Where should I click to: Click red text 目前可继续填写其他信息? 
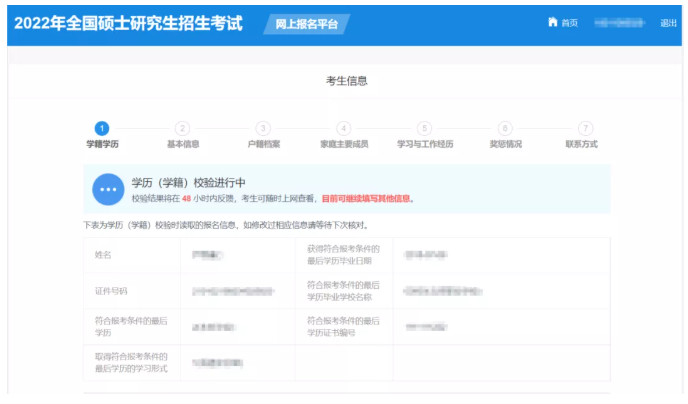(366, 199)
